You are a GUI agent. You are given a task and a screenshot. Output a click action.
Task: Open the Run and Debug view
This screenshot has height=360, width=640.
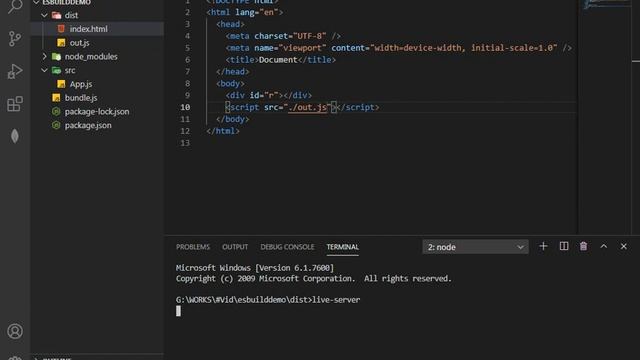tap(15, 71)
